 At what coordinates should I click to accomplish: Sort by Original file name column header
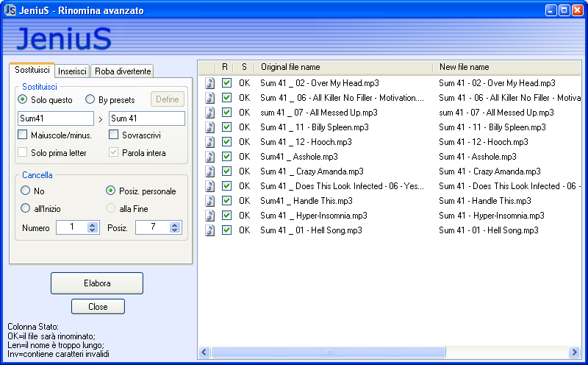point(343,67)
